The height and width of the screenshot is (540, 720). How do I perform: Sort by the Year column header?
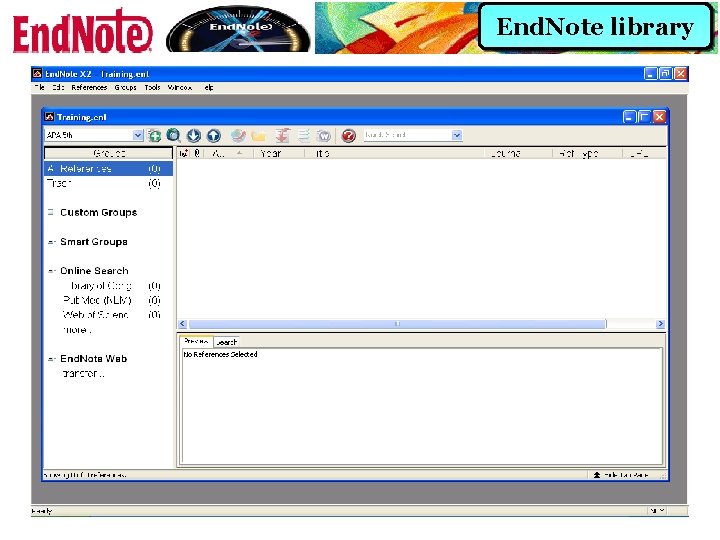(279, 153)
